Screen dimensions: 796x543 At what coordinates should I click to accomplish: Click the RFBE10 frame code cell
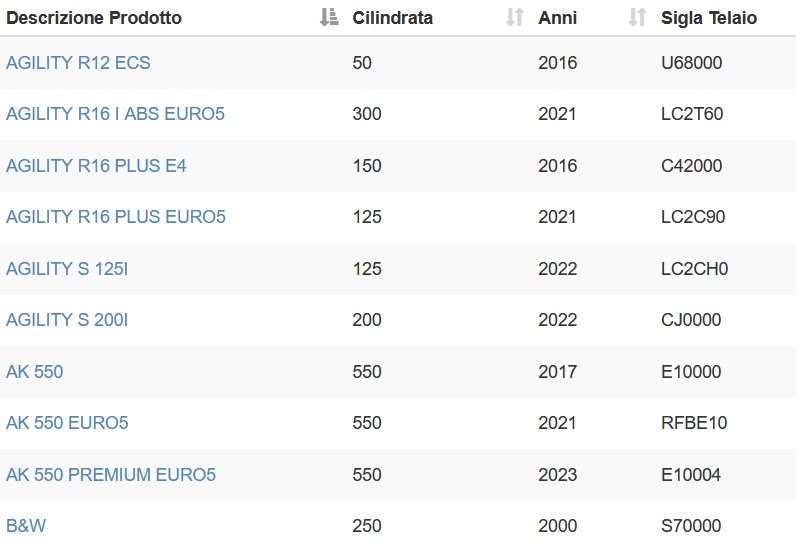(694, 423)
